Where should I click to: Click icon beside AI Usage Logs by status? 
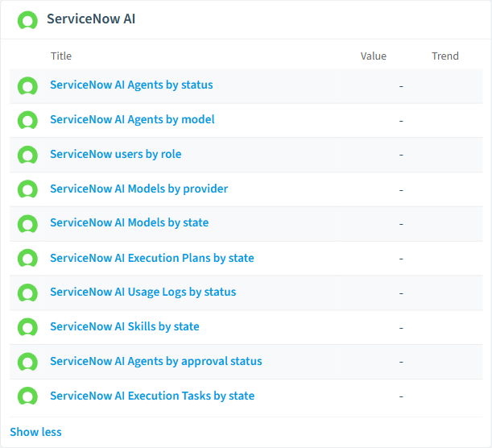pos(27,293)
